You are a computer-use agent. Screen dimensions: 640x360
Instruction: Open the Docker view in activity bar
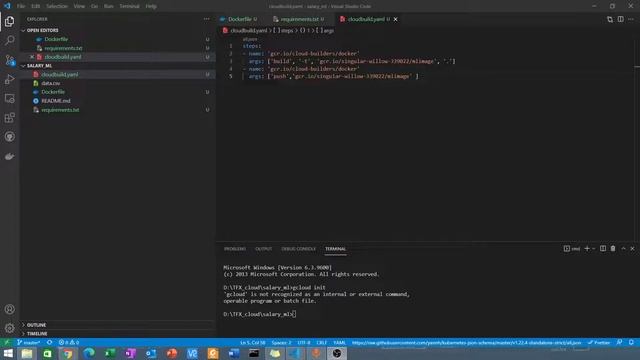tap(9, 156)
